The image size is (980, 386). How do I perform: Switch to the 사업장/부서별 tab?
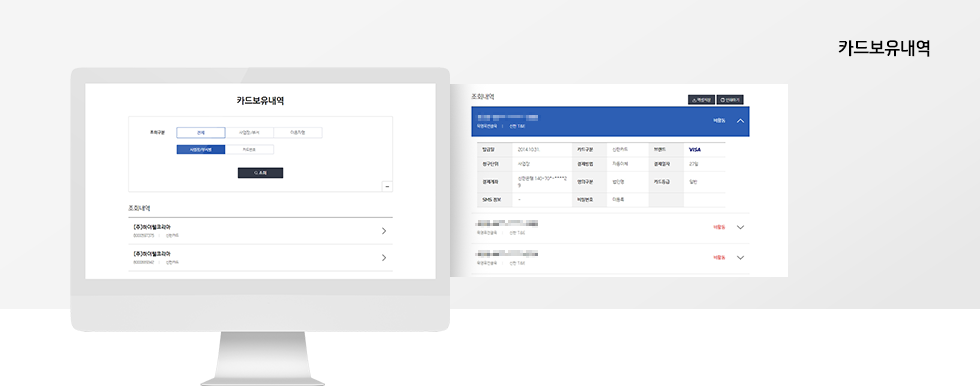[200, 150]
